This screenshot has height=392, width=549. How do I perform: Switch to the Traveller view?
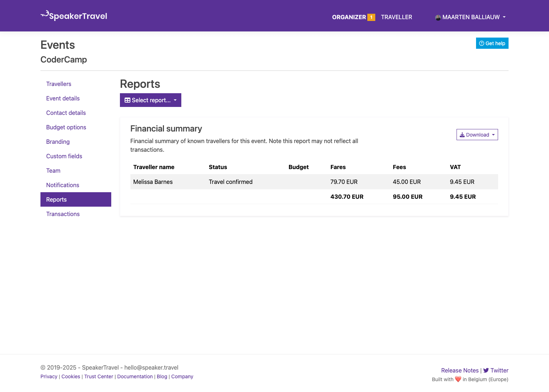pyautogui.click(x=396, y=17)
